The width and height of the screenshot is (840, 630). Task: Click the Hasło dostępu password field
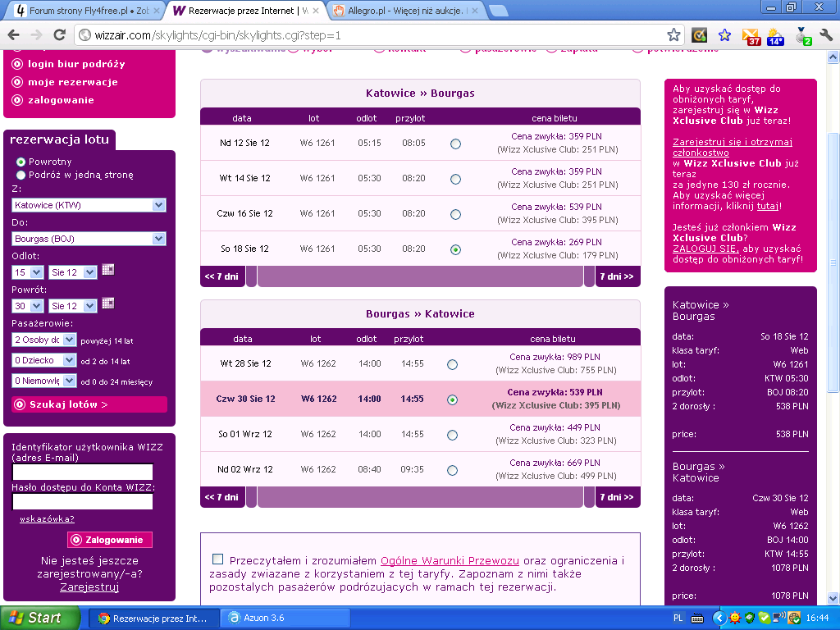[83, 501]
